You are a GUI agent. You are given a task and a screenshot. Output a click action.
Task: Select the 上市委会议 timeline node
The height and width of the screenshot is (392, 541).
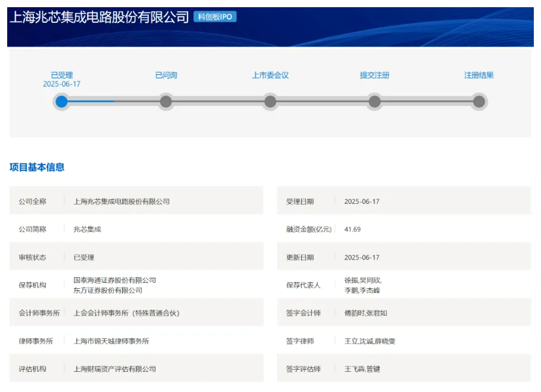pyautogui.click(x=270, y=101)
